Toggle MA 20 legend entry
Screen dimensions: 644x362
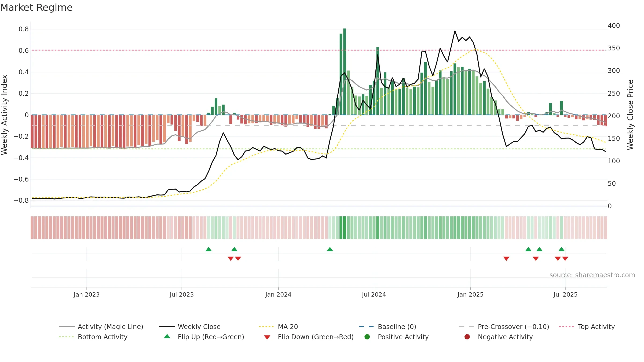(278, 327)
